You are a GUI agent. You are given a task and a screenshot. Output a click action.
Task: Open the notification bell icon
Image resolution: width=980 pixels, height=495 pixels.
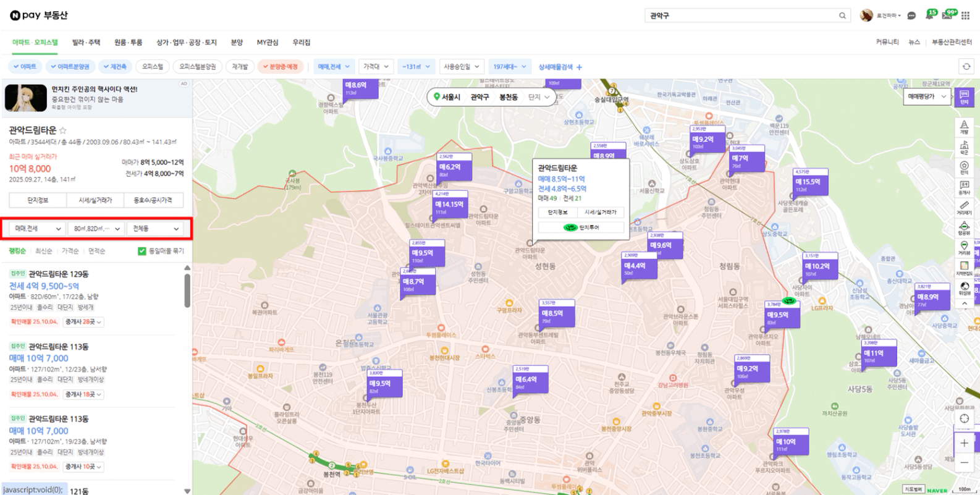tap(929, 15)
